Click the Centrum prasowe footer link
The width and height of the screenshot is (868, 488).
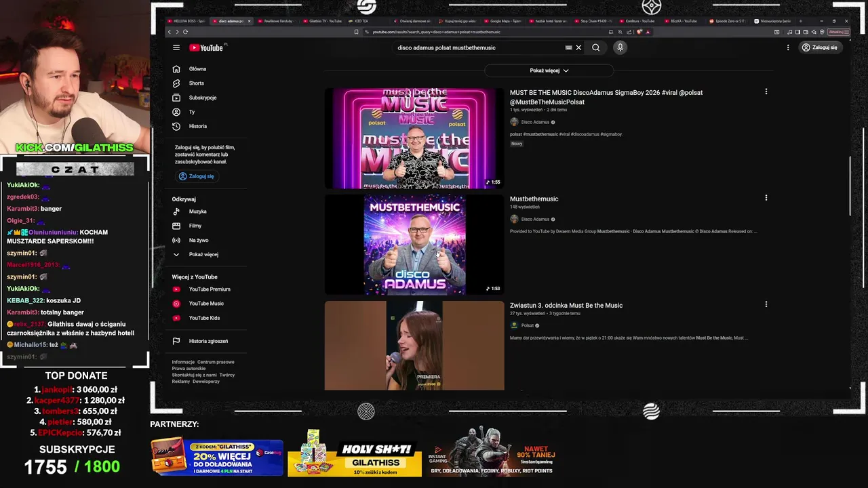(216, 362)
